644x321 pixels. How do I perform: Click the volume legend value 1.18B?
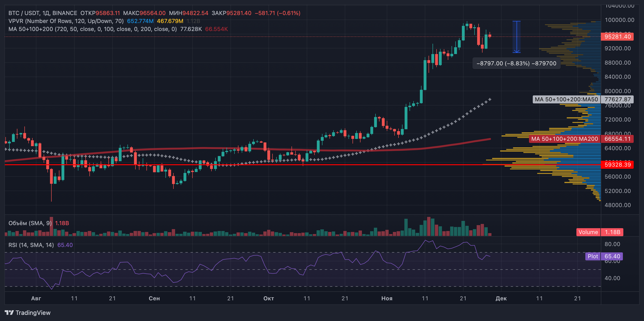62,223
